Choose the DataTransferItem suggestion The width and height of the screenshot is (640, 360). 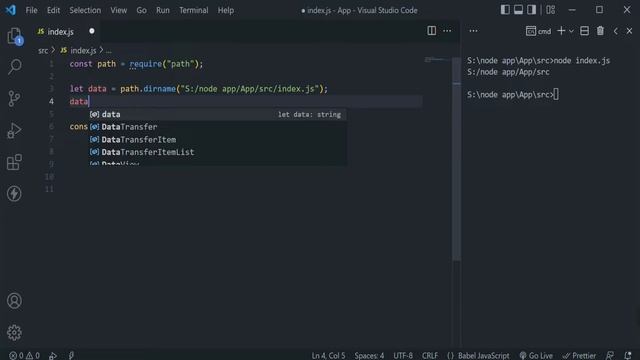[x=218, y=140]
